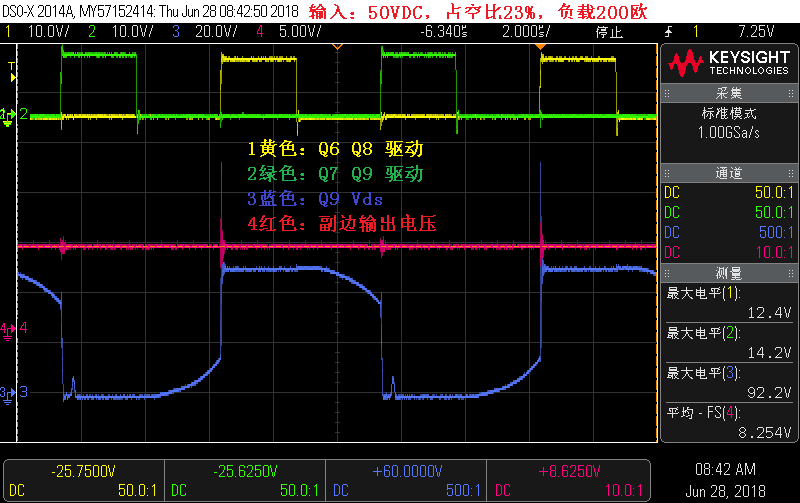The width and height of the screenshot is (800, 503).
Task: Click the trigger level T indicator
Action: click(12, 72)
